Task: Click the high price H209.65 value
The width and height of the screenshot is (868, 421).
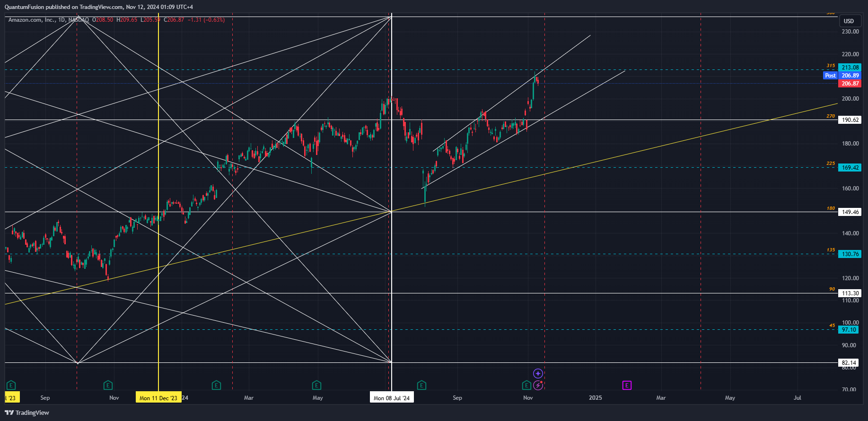Action: (127, 20)
